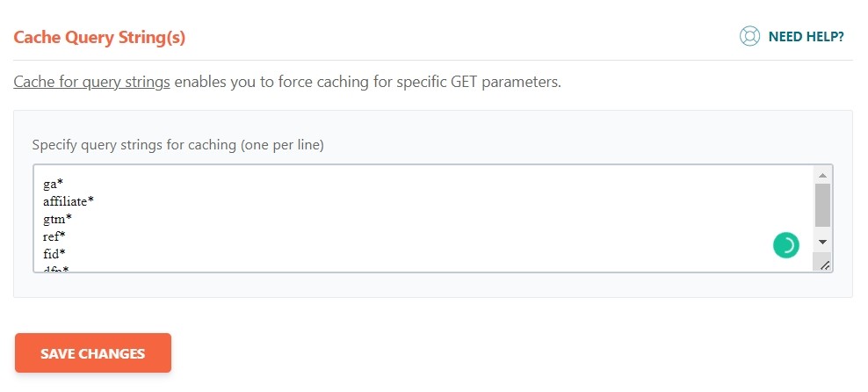Place cursor on the 'affiliate*' line
The image size is (868, 392).
coord(69,201)
